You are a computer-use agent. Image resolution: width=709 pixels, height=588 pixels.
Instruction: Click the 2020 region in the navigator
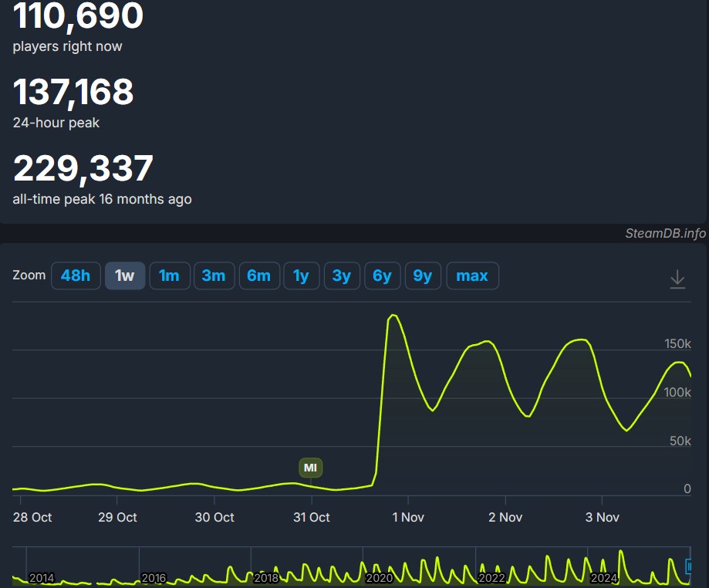(x=379, y=577)
